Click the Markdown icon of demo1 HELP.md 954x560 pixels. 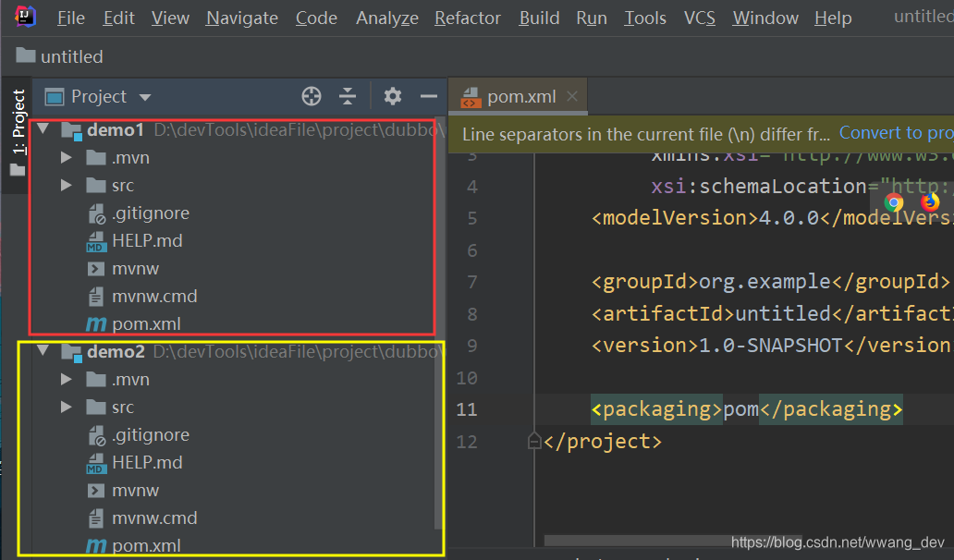pyautogui.click(x=95, y=241)
